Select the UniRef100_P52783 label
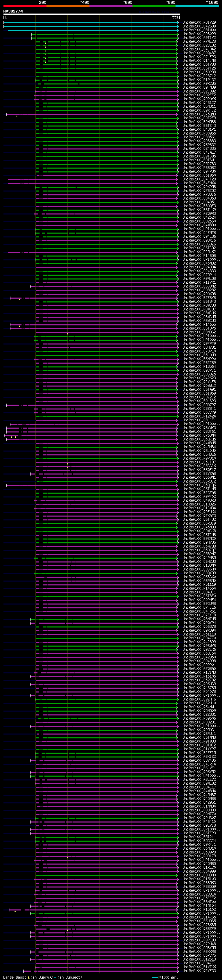Image resolution: width=222 pixels, height=980 pixels. (x=199, y=164)
